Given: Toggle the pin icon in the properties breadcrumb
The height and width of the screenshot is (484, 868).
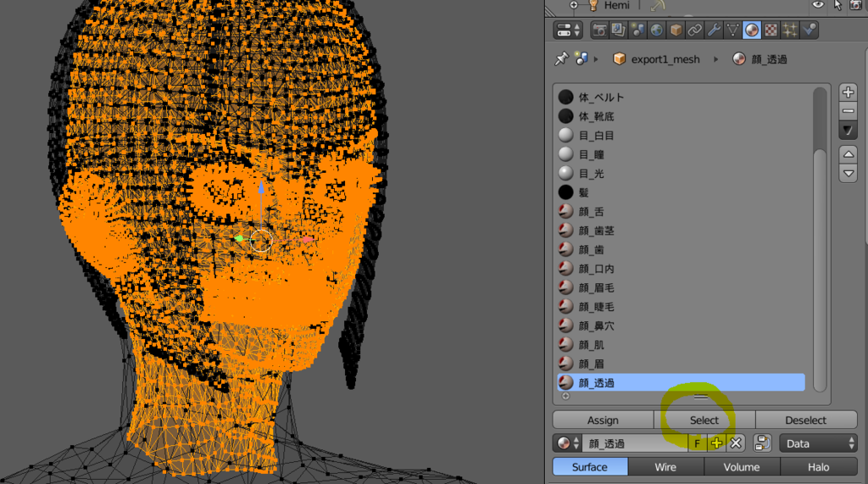Looking at the screenshot, I should coord(561,58).
